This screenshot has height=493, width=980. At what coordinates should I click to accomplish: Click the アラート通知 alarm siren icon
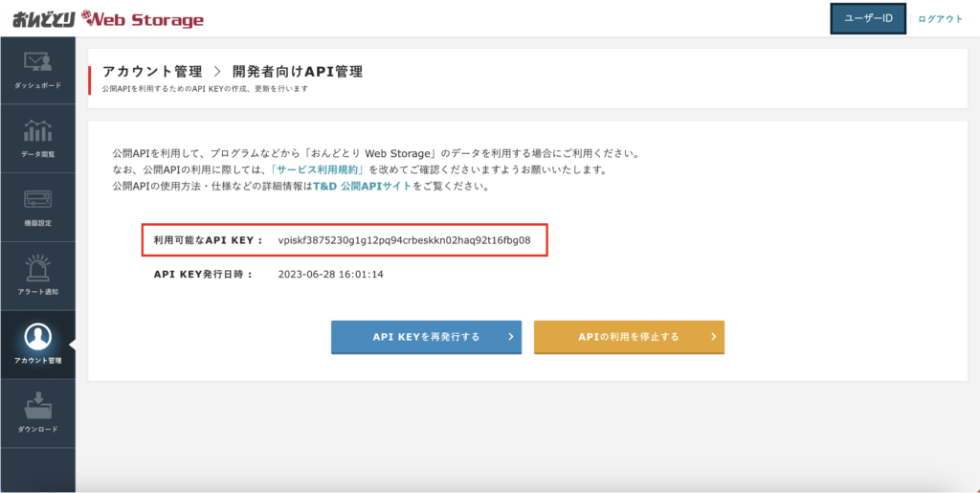point(37,269)
